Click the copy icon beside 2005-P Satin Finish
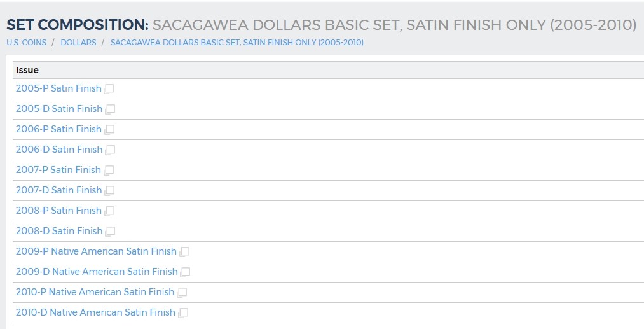 pyautogui.click(x=109, y=89)
